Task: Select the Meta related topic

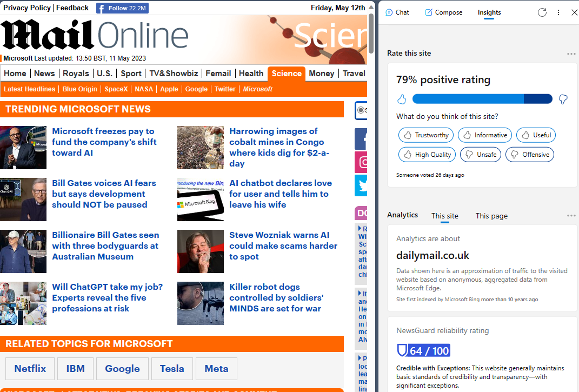Action: (216, 369)
